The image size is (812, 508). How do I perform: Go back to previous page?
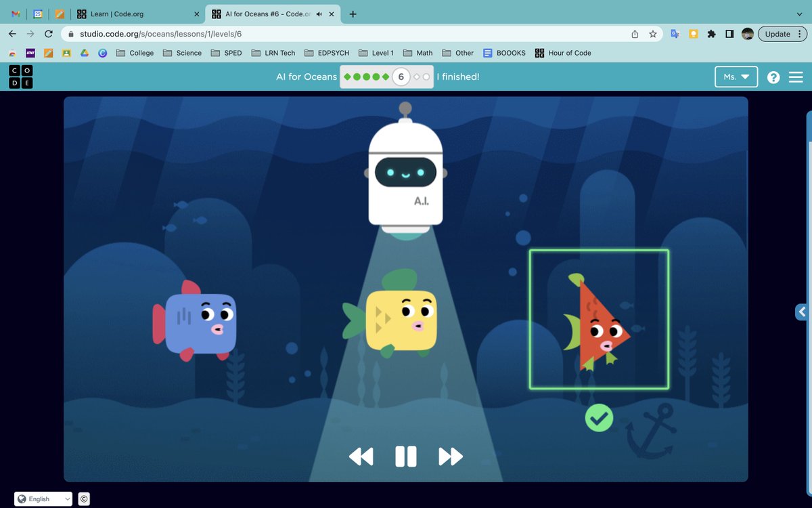pos(12,34)
